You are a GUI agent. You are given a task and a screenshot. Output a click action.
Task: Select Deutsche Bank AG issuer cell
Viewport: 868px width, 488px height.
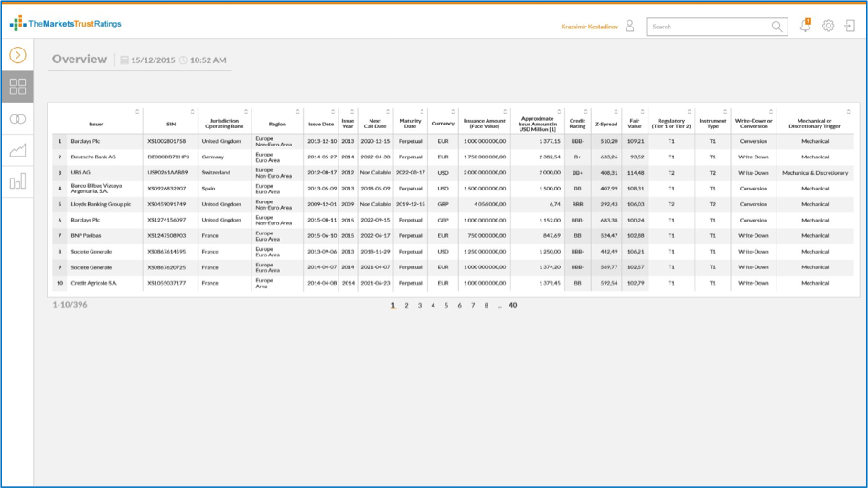click(x=93, y=157)
